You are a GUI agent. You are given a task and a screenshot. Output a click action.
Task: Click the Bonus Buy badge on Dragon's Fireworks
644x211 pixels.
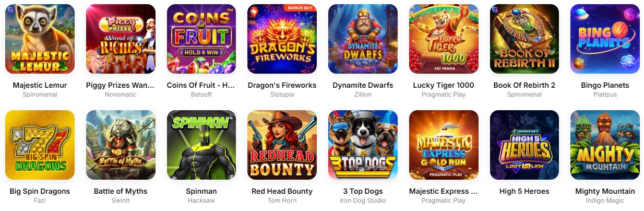[300, 8]
